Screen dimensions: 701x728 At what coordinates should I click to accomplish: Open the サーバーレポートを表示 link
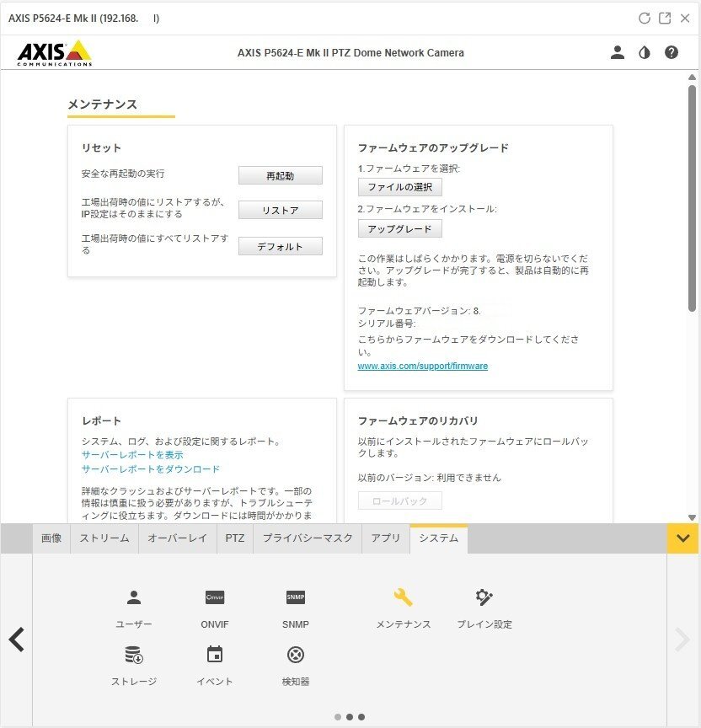[132, 455]
